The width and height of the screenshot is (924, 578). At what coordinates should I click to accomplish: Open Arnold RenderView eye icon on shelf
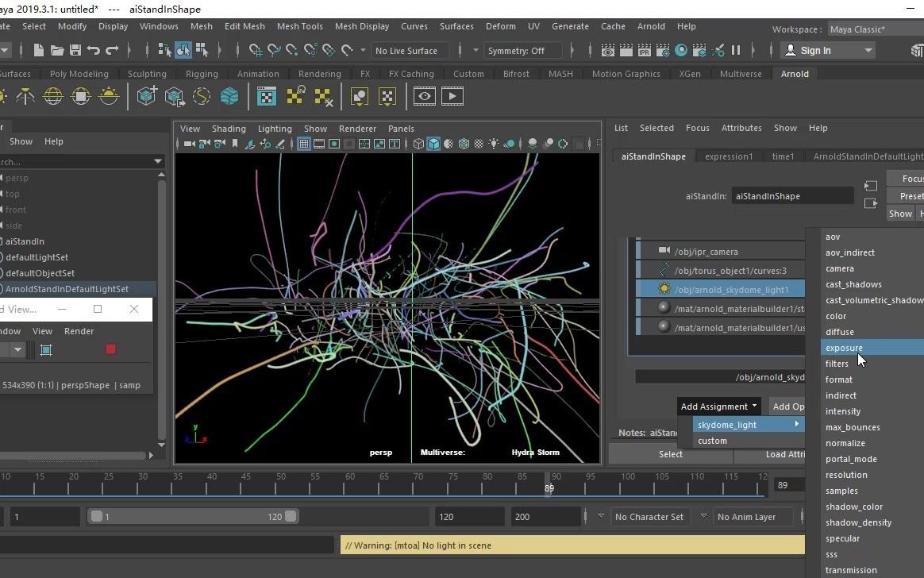pos(425,97)
